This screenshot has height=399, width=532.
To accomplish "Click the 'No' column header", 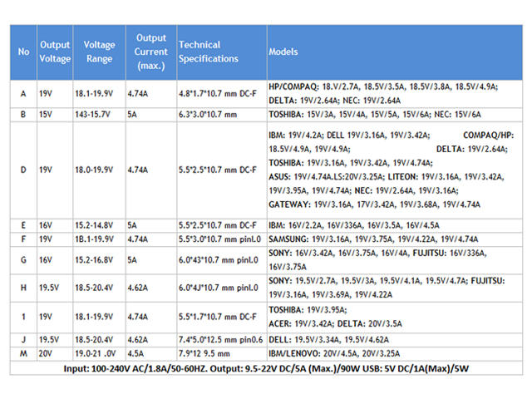I will click(23, 52).
